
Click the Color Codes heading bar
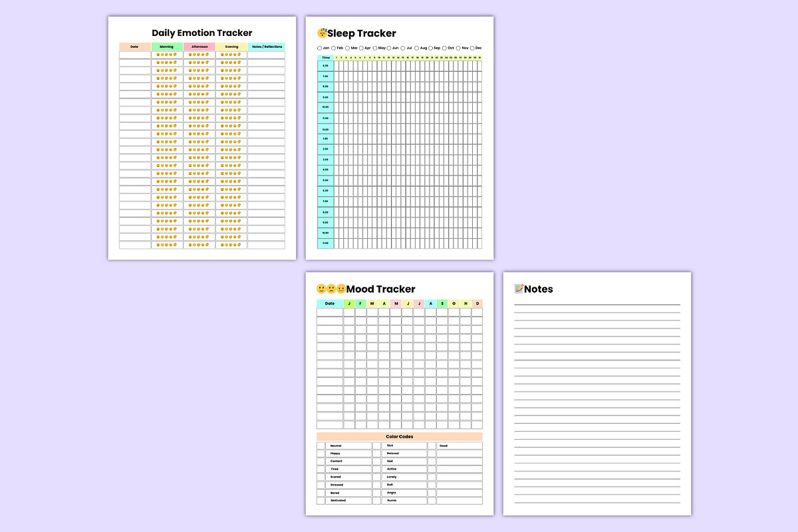point(400,437)
